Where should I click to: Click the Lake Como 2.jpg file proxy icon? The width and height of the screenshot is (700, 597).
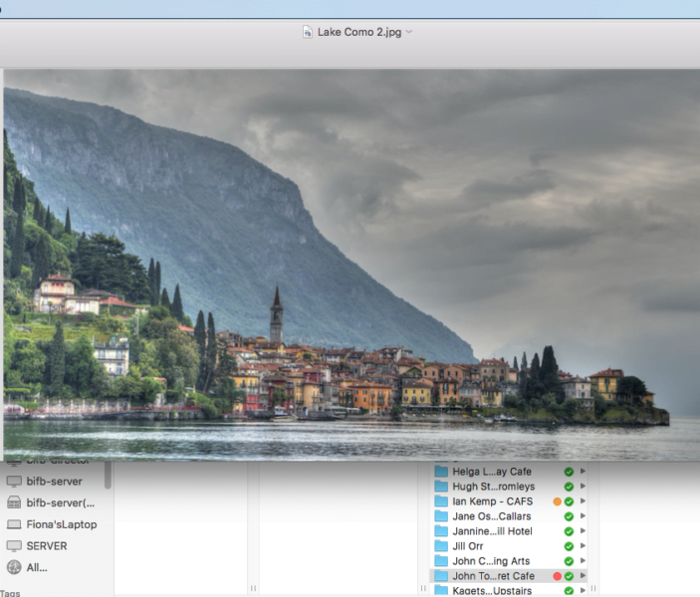[x=308, y=32]
